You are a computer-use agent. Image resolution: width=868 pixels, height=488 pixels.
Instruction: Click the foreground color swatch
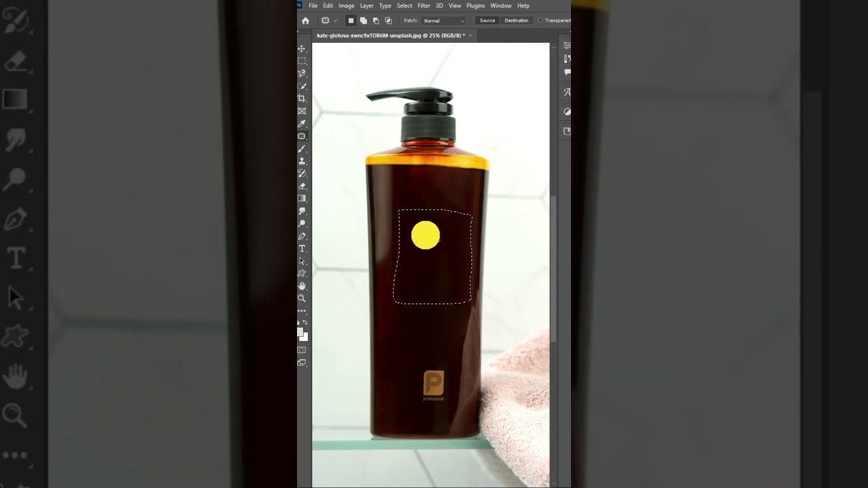click(300, 333)
